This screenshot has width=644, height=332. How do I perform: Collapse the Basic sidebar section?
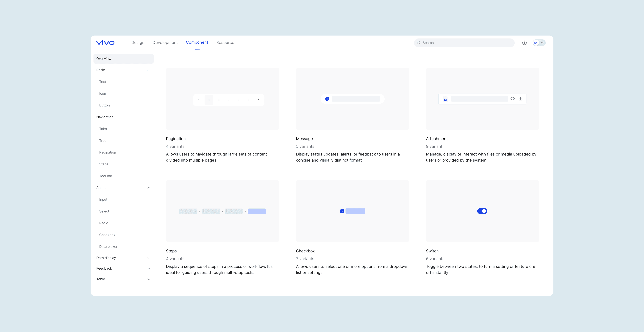149,70
